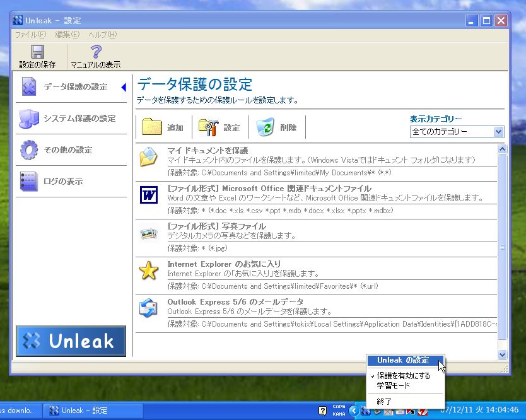Screen dimensions: 526x420
Task: Open ヘルプ(H) menu
Action: coord(103,35)
